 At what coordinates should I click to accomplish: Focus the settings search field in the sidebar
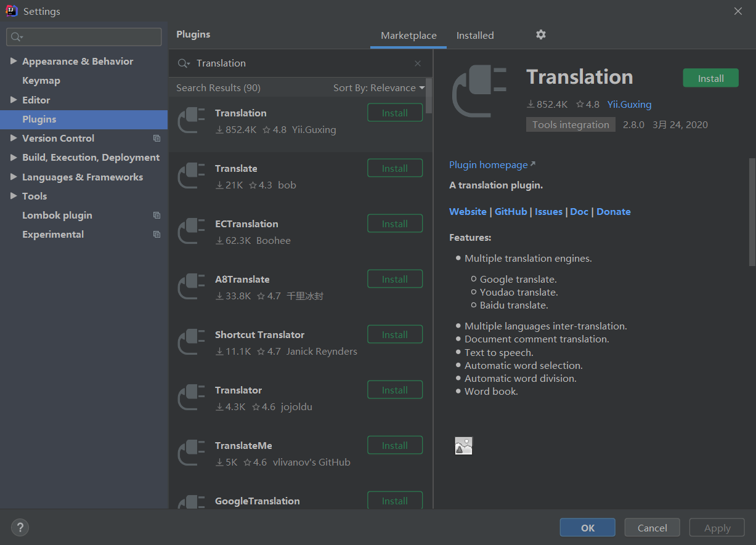point(84,37)
